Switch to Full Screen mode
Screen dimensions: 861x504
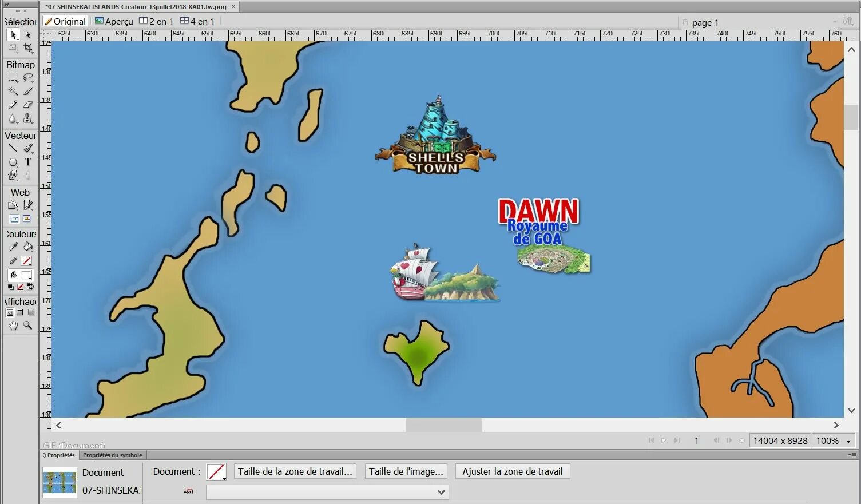tap(31, 312)
